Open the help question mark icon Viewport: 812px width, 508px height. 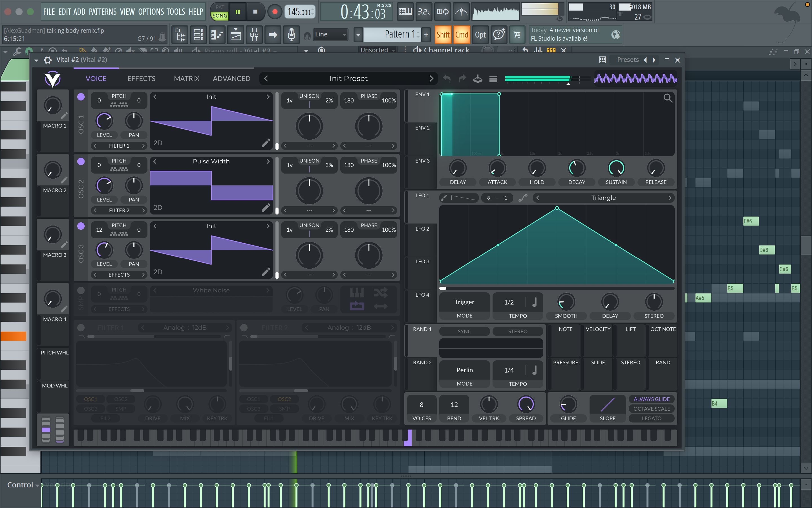(x=499, y=35)
